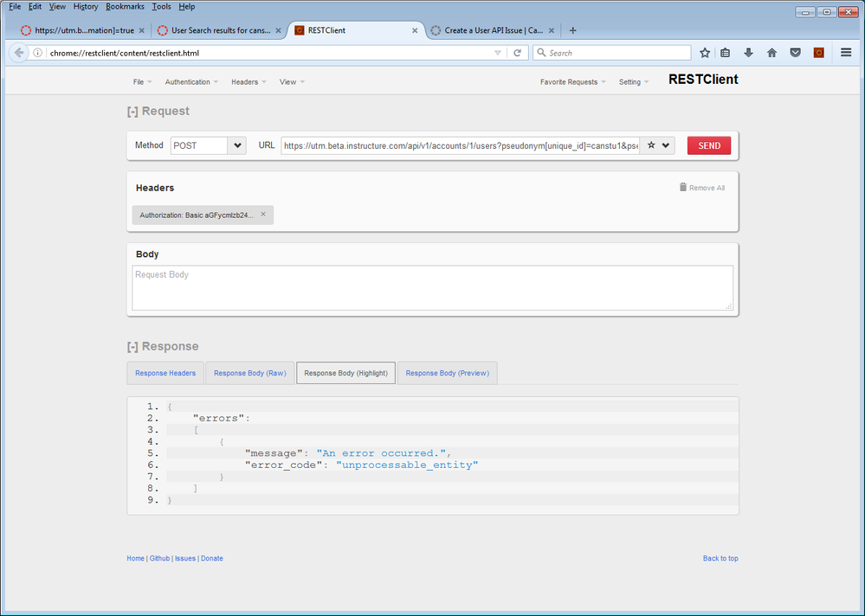Click the Pocket icon in the toolbar

pyautogui.click(x=795, y=53)
